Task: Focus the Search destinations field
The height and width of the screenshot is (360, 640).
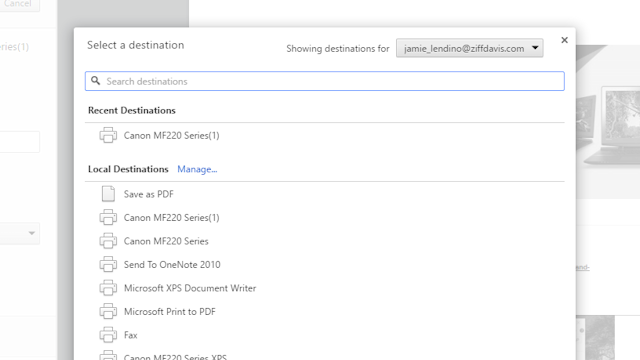Action: pos(325,81)
